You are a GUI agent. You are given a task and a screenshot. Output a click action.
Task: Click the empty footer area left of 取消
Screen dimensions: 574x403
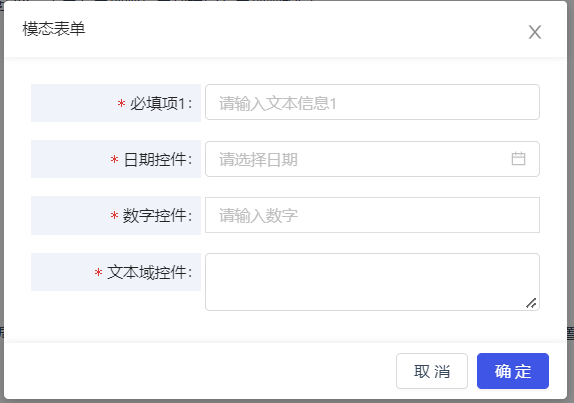[200, 371]
